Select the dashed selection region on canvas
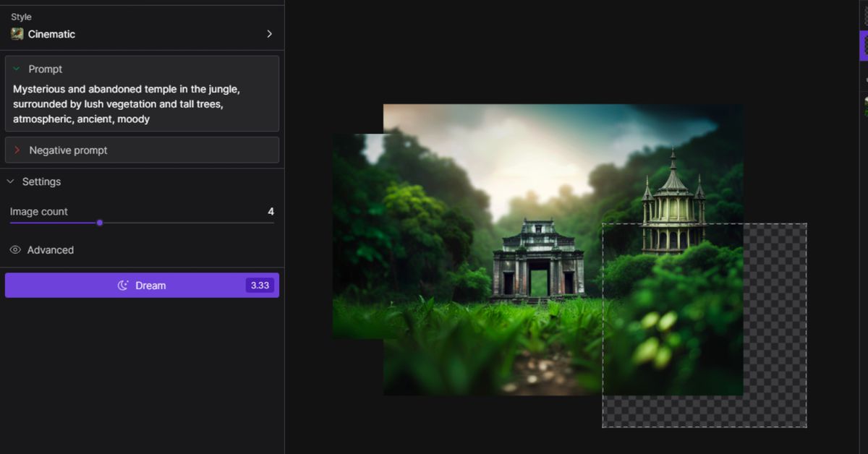 click(x=704, y=325)
